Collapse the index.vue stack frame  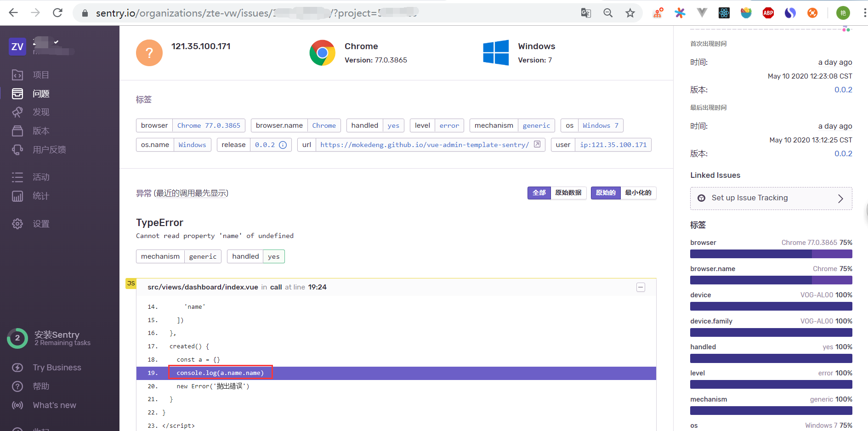coord(641,287)
